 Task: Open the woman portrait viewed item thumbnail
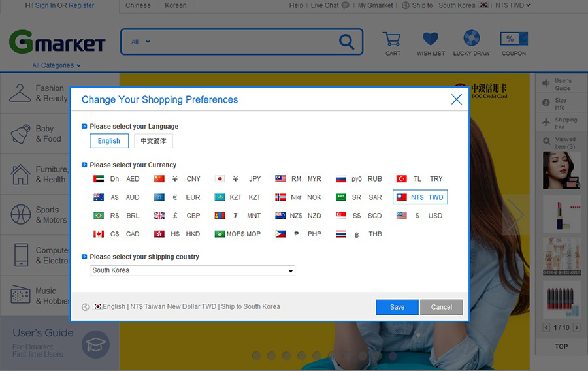click(x=561, y=170)
